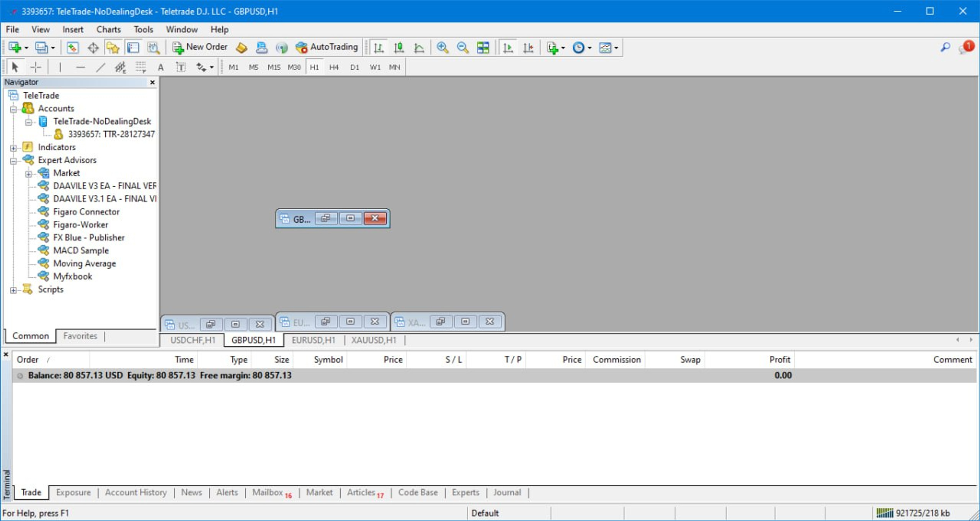Select the Fibonacci retracement tool
This screenshot has width=980, height=521.
click(x=140, y=67)
